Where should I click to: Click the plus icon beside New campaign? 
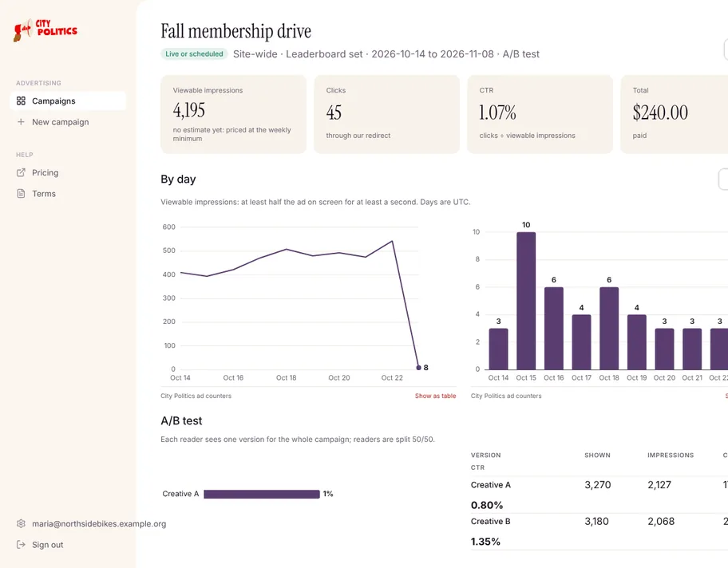[x=21, y=122]
